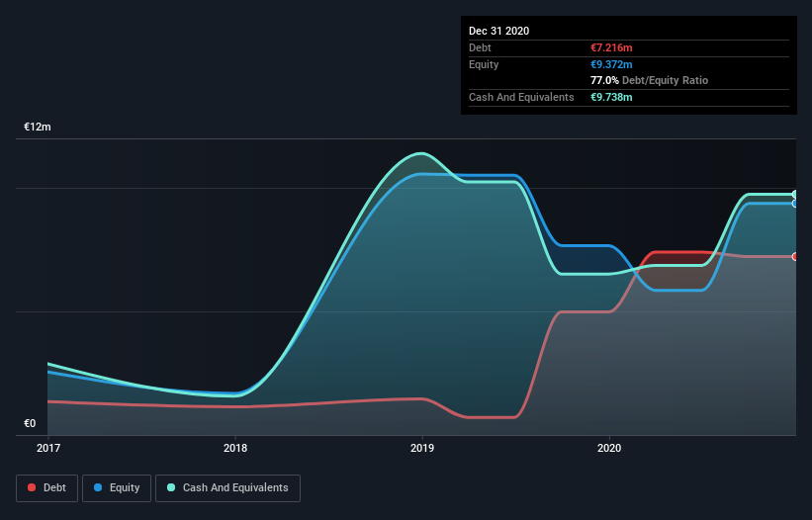
Task: Click the €12m axis label
Action: point(38,127)
